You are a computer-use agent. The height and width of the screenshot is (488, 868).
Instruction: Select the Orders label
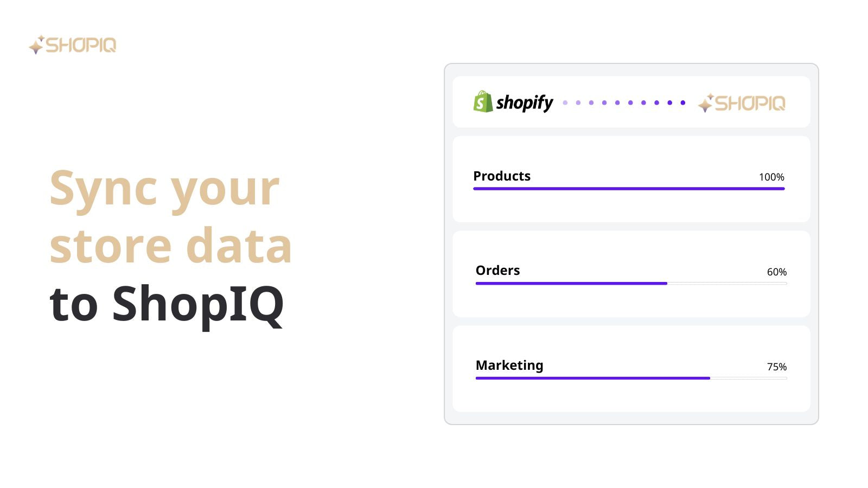point(497,271)
